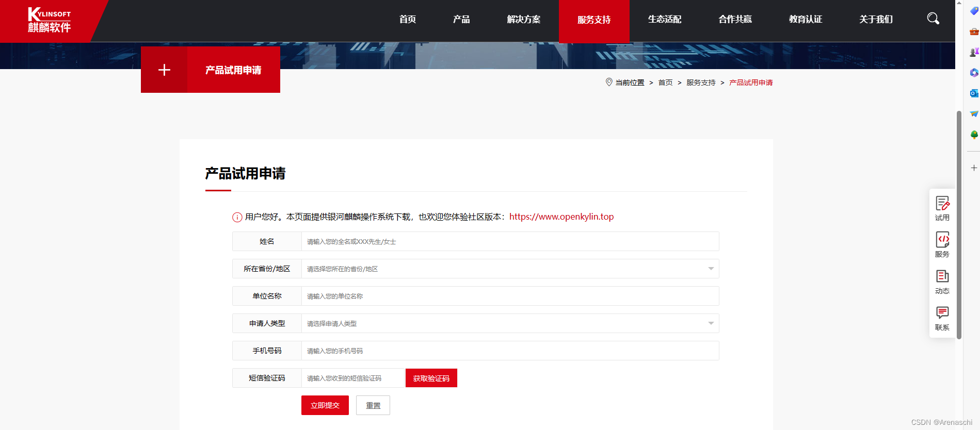
Task: Open the 合作共赢 navigation menu
Action: tap(735, 20)
